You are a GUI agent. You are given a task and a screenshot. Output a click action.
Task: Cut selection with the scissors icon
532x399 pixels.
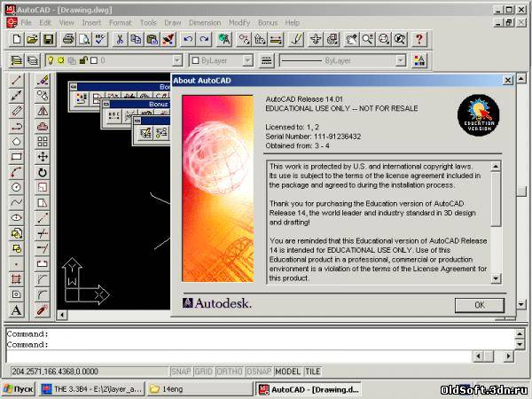[120, 39]
